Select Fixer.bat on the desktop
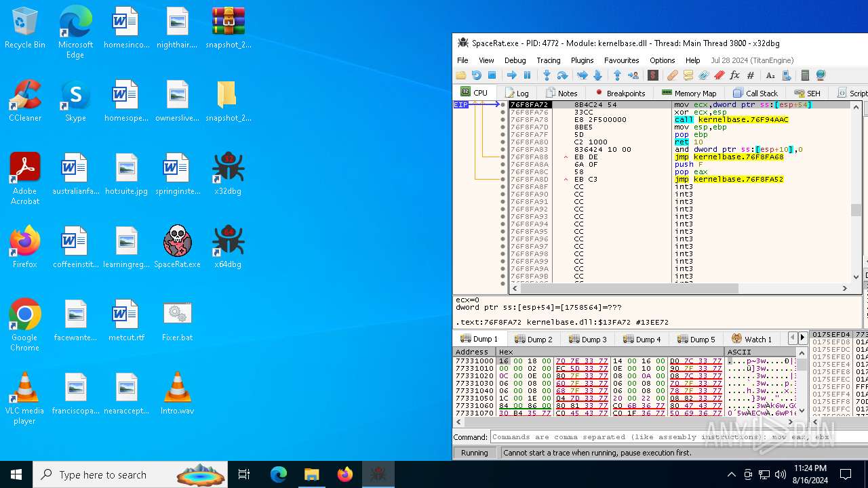The width and height of the screenshot is (868, 488). point(177,321)
